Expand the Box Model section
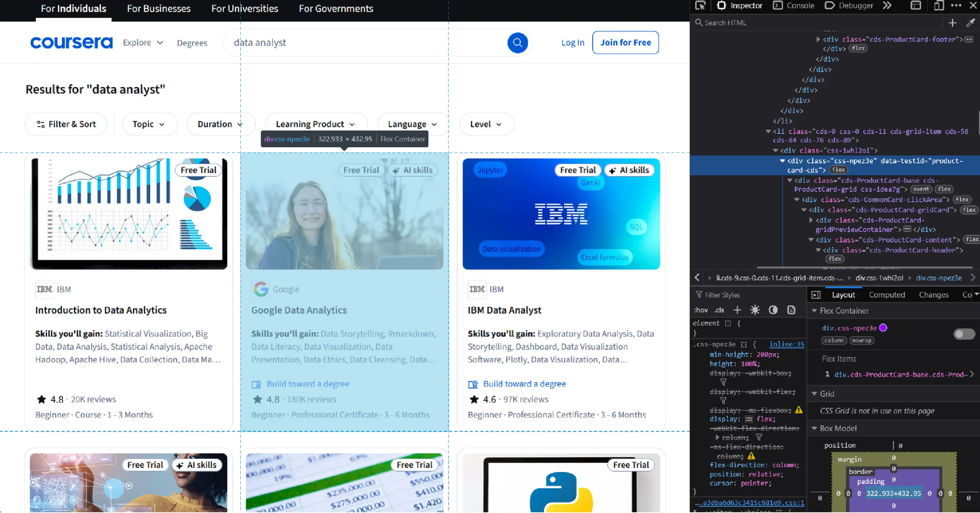This screenshot has height=513, width=980. (x=814, y=428)
